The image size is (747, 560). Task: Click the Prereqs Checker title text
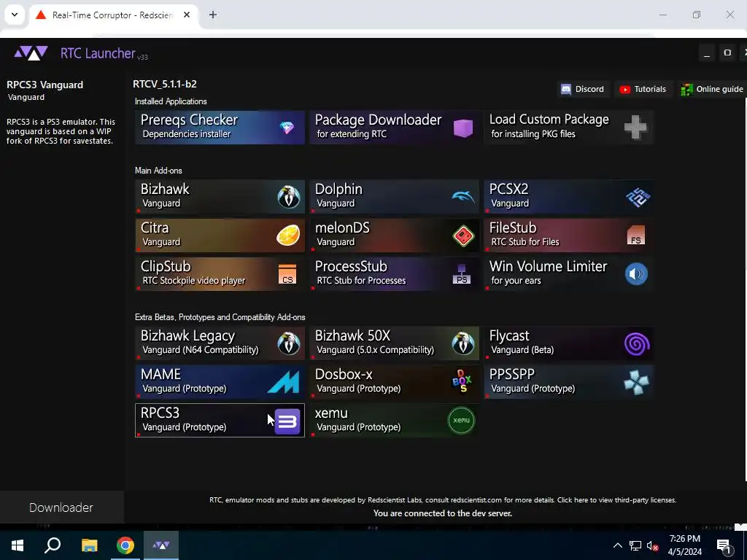click(x=189, y=120)
